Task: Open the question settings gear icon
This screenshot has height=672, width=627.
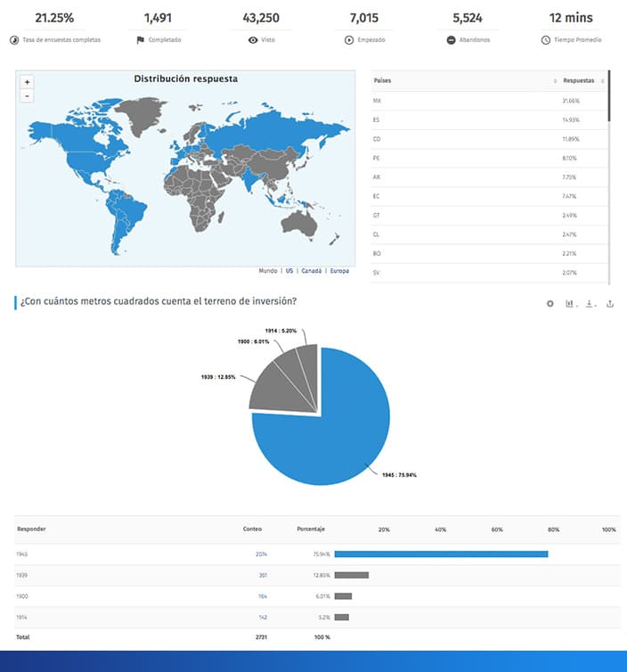Action: (550, 304)
